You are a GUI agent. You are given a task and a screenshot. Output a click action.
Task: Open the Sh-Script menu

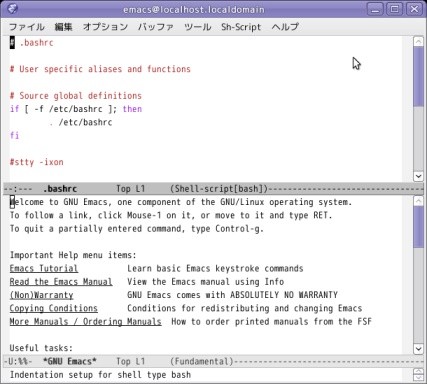click(x=241, y=27)
